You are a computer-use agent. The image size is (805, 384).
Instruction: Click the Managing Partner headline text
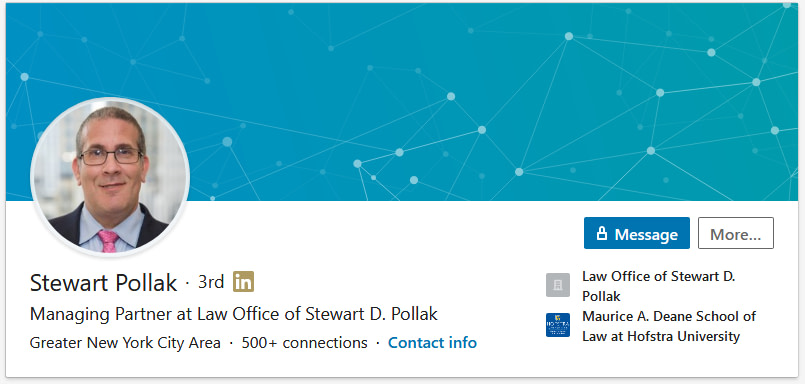(x=234, y=314)
